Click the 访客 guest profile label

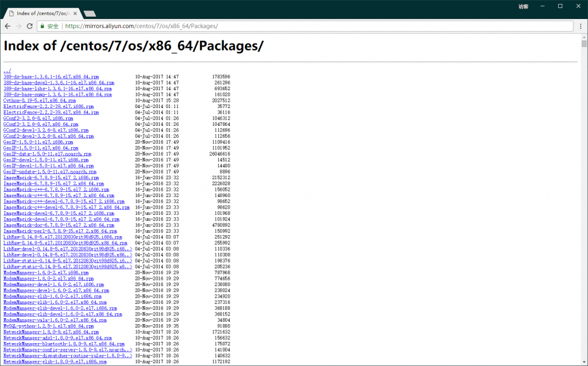[523, 6]
